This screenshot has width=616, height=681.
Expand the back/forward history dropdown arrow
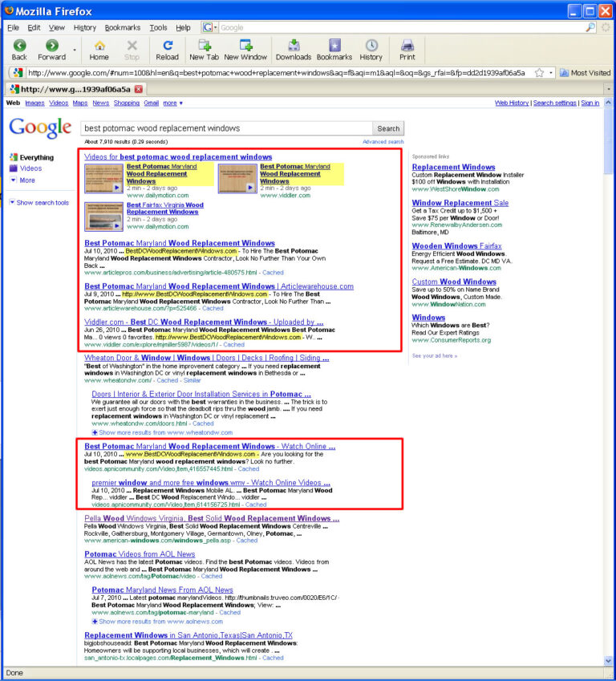[75, 50]
